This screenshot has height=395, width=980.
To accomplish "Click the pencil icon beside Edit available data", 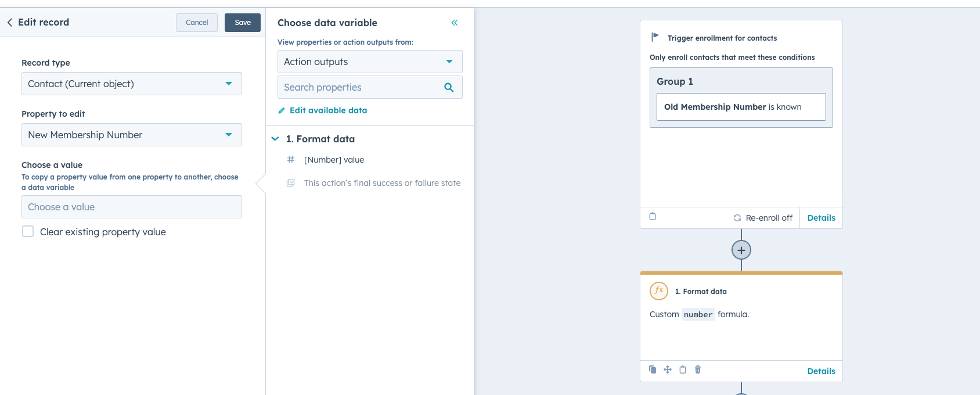I will pyautogui.click(x=282, y=110).
